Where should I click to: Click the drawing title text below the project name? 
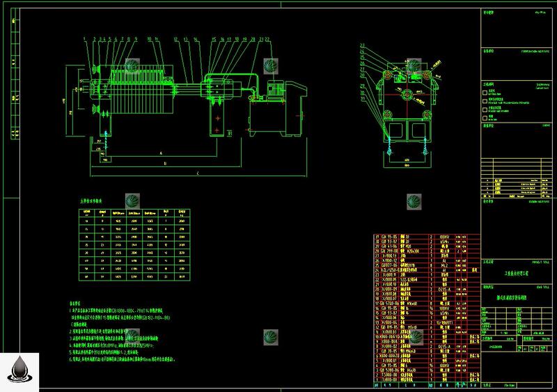(512, 298)
